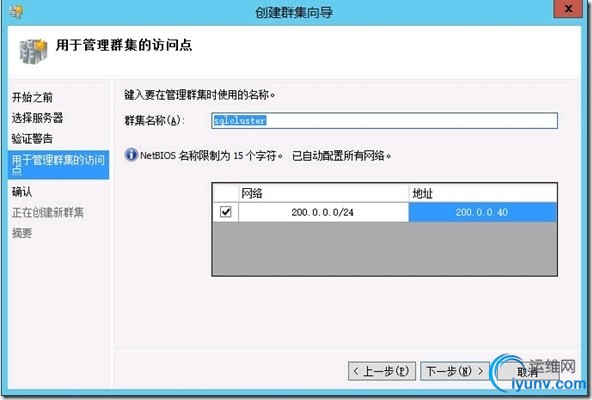This screenshot has height=400, width=592.
Task: Click the blue NetBIOS info icon
Action: (x=131, y=155)
